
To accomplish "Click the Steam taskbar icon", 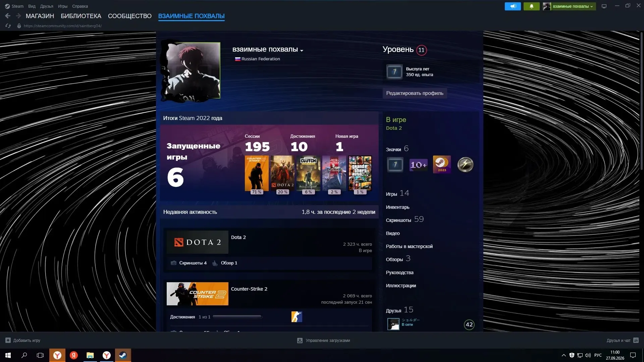I will point(123,355).
